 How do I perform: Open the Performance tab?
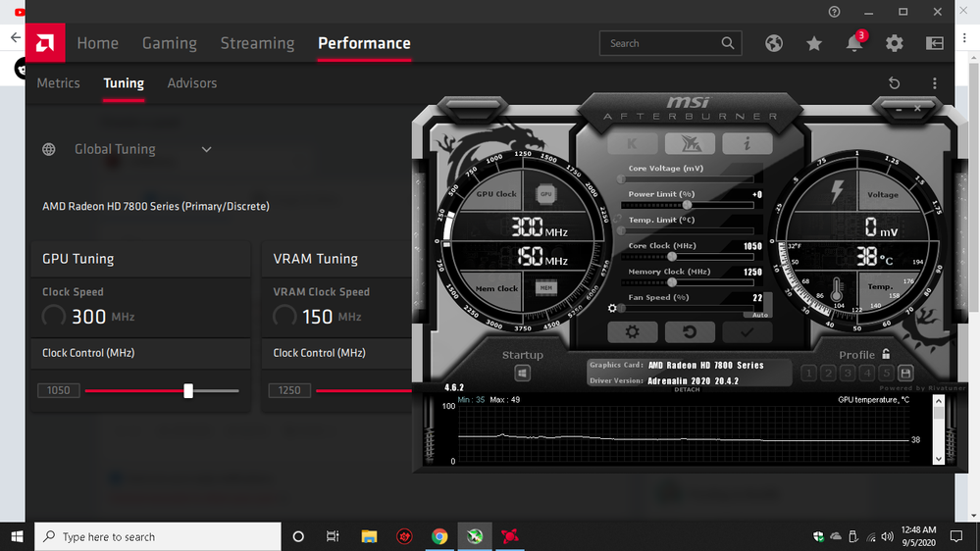(x=364, y=43)
